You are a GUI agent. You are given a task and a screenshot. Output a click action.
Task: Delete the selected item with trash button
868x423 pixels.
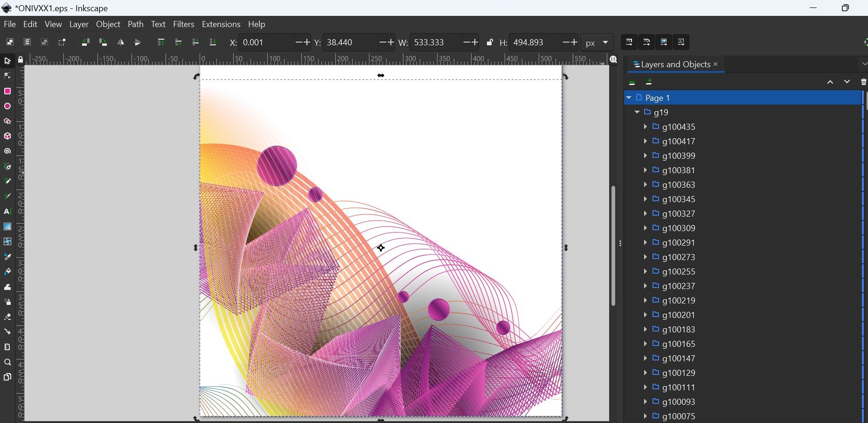(x=863, y=82)
